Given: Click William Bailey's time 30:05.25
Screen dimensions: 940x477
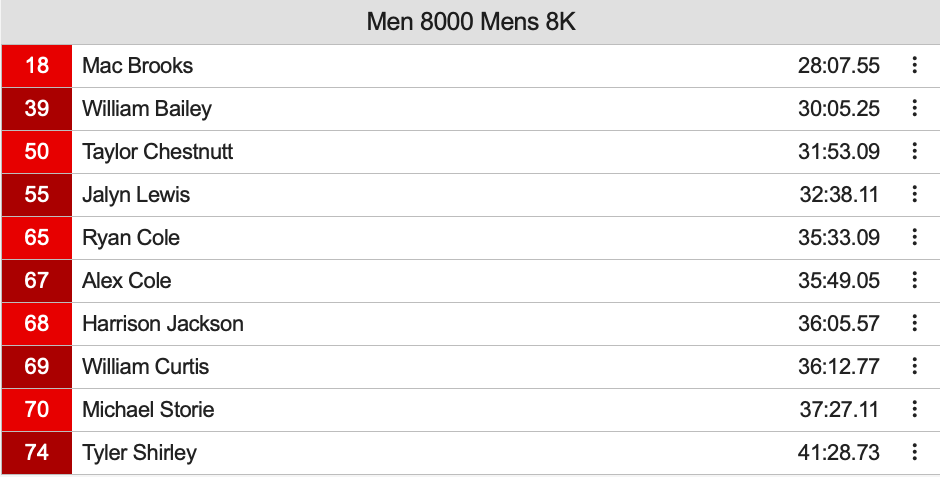Looking at the screenshot, I should pos(838,109).
